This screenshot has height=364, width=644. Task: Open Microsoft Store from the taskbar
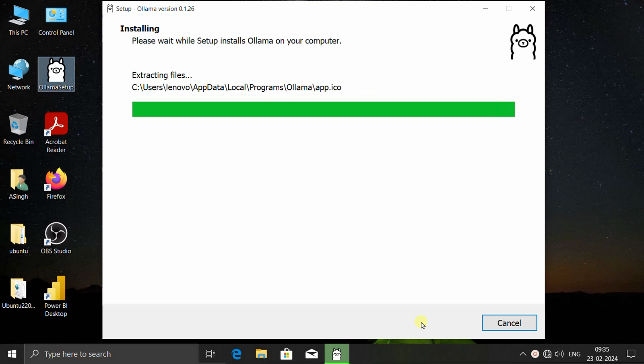[x=286, y=354]
